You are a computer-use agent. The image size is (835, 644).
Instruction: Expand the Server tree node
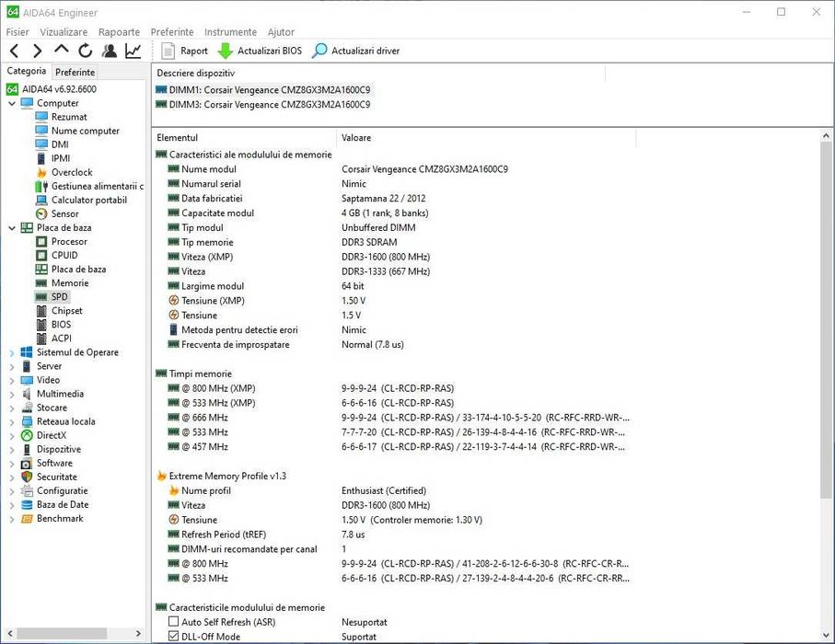coord(12,366)
